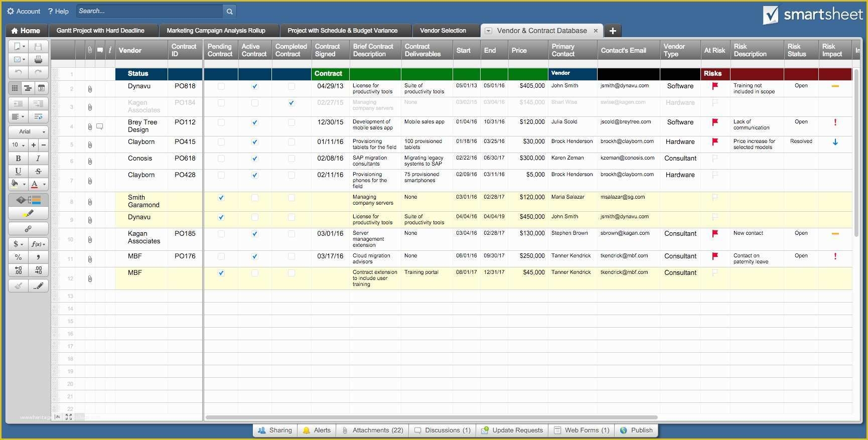
Task: Apply percentage format
Action: click(x=18, y=257)
